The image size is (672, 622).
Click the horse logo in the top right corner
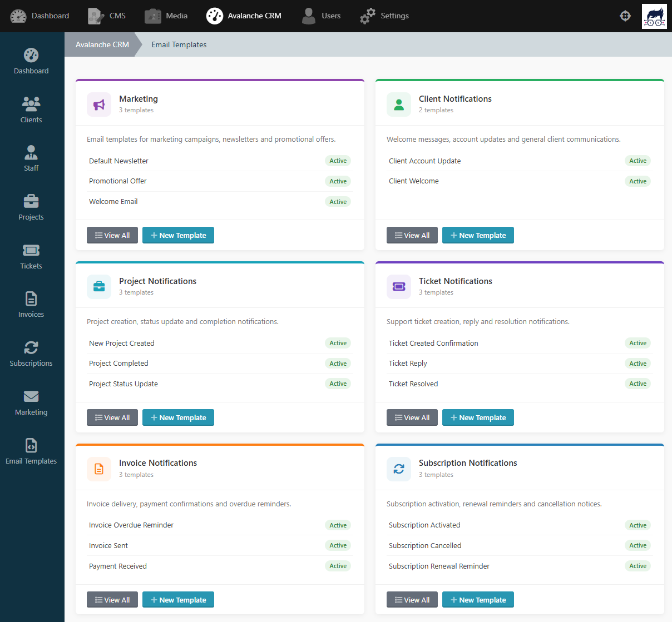click(654, 16)
